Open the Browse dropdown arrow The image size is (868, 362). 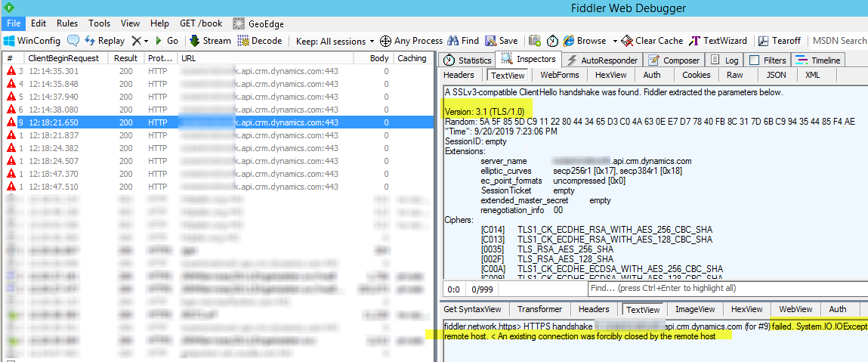pos(614,42)
